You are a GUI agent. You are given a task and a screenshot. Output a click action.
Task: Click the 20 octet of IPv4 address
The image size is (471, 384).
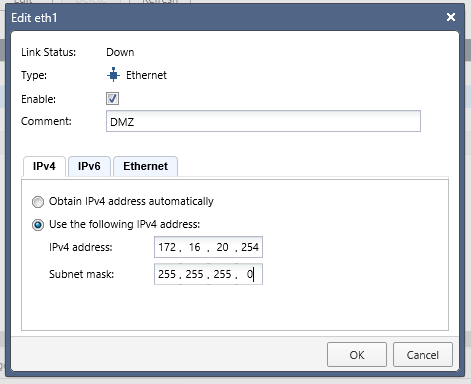[222, 247]
